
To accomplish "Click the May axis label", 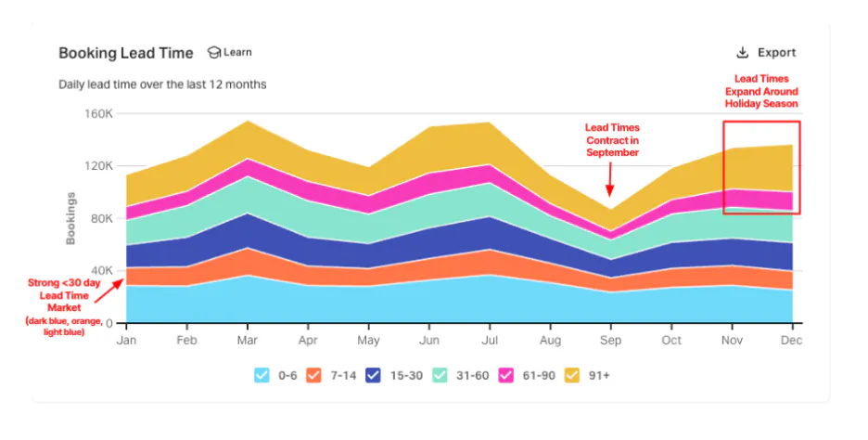I will tap(368, 341).
